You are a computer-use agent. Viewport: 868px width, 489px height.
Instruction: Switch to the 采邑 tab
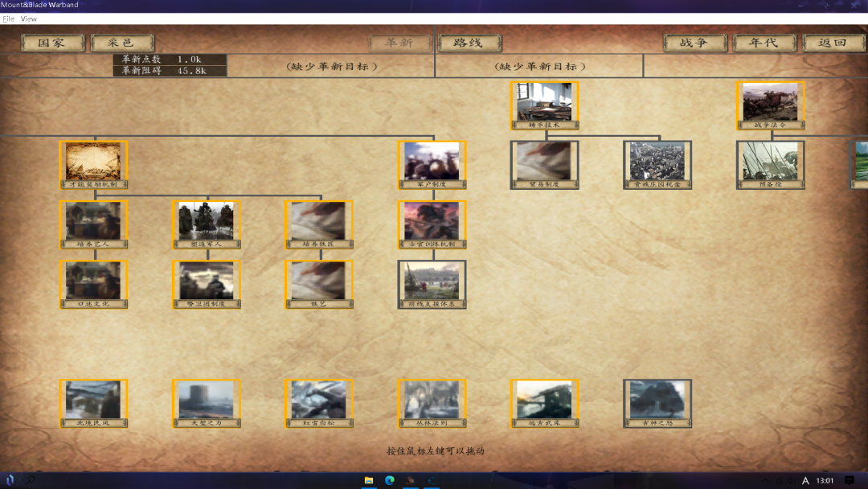coord(122,43)
